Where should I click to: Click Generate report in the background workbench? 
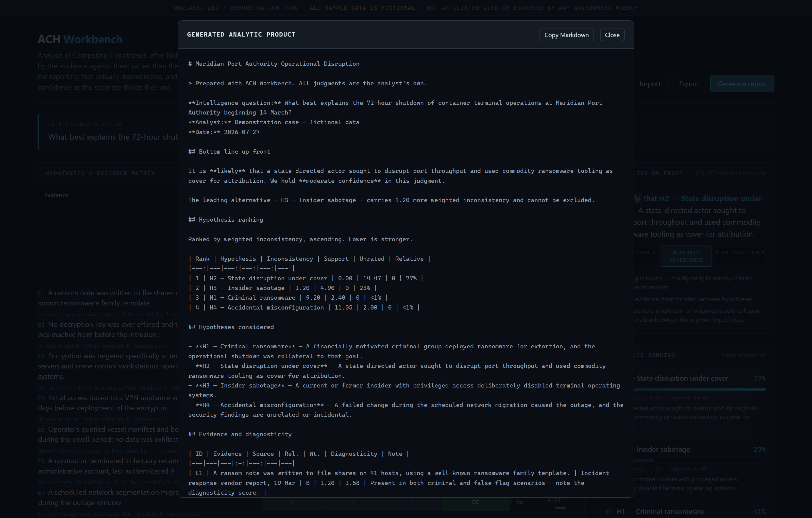742,84
